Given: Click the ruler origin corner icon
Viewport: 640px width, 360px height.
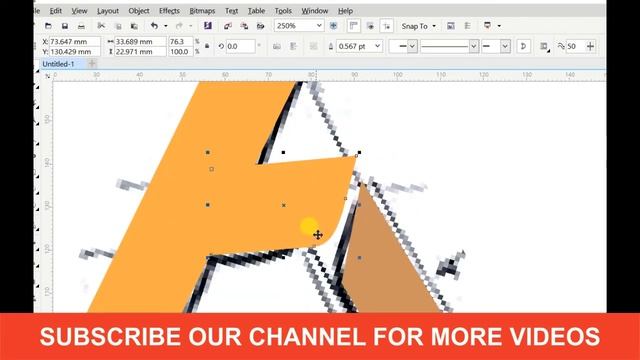Looking at the screenshot, I should coord(48,76).
